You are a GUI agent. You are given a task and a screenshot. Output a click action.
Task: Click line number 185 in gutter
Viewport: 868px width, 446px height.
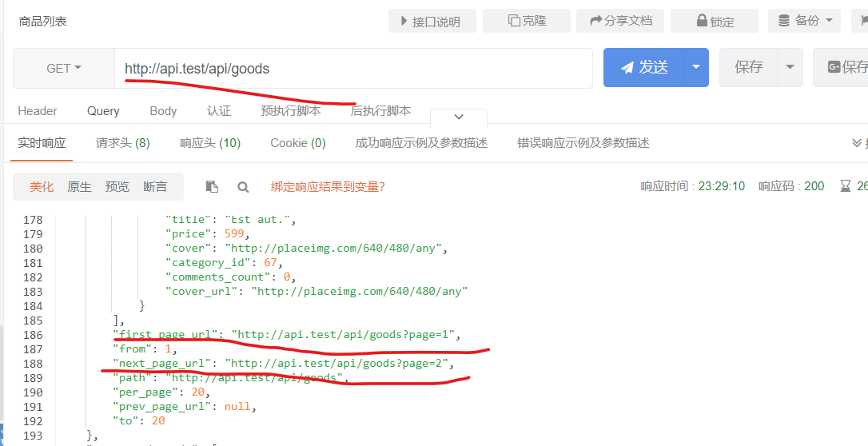[x=33, y=320]
